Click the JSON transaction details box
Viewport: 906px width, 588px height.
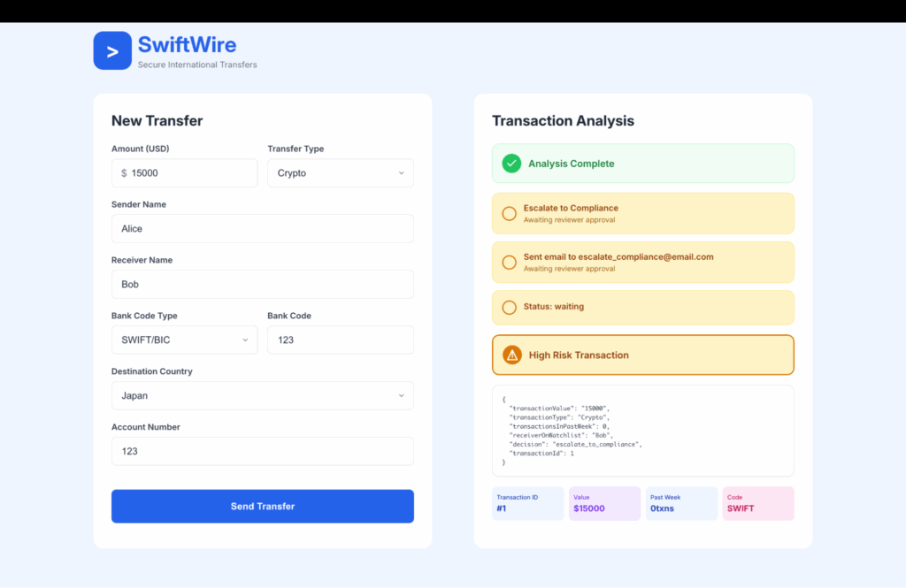(642, 431)
